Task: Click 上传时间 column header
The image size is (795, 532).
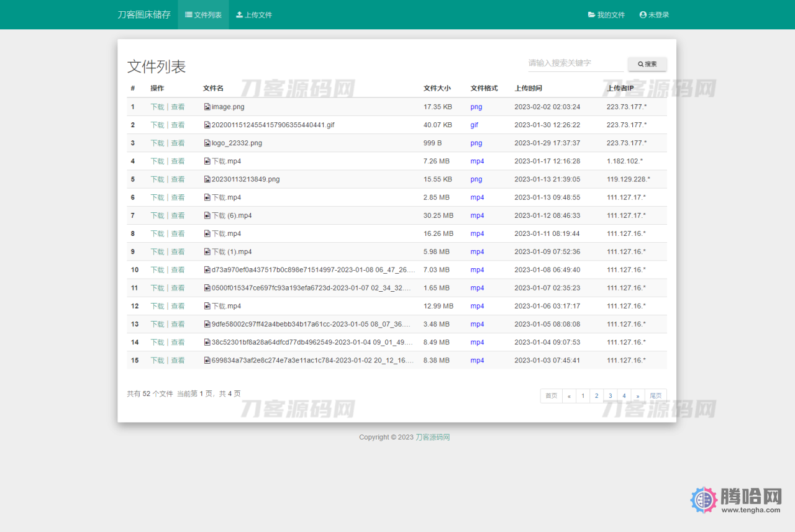Action: [529, 88]
